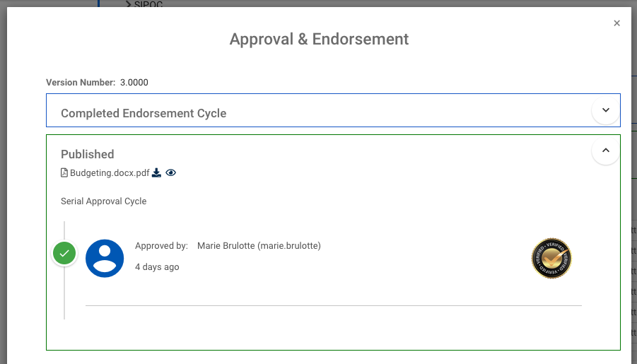
Task: Click the PDF file type icon
Action: 64,172
